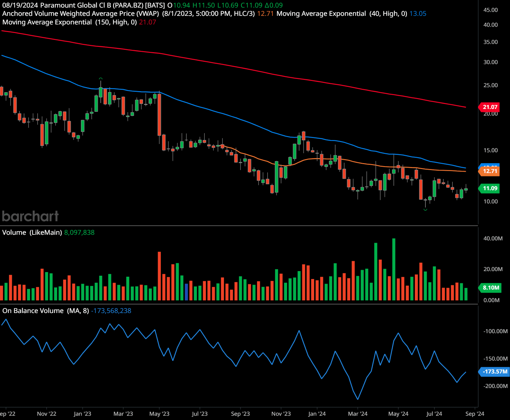Select the On Balance Volume (MA, 8) label
This screenshot has width=510, height=420.
[46, 311]
